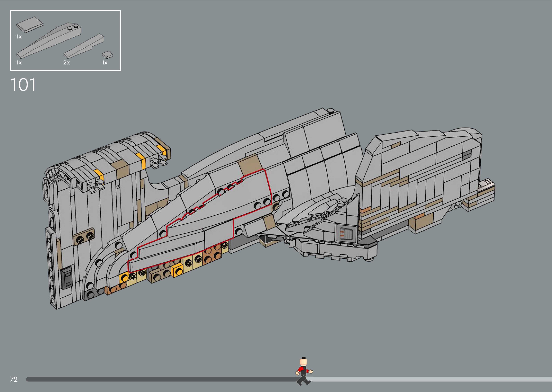552x392 pixels.
Task: Click the 1x label under the flat tile
Action: [x=19, y=37]
